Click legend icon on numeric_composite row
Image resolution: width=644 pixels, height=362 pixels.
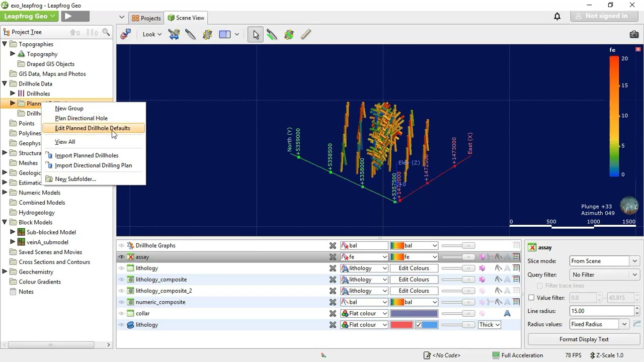pos(516,302)
